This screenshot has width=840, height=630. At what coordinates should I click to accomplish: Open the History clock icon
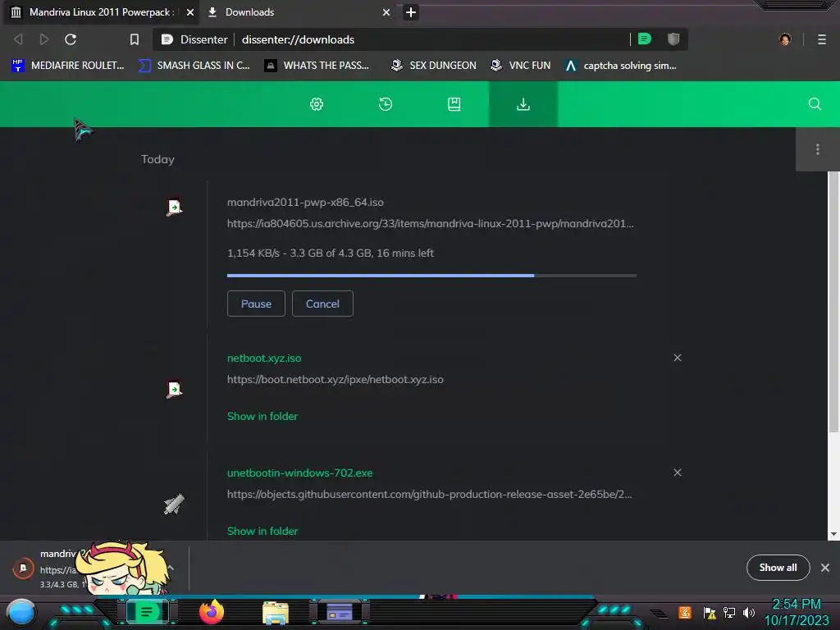coord(386,104)
